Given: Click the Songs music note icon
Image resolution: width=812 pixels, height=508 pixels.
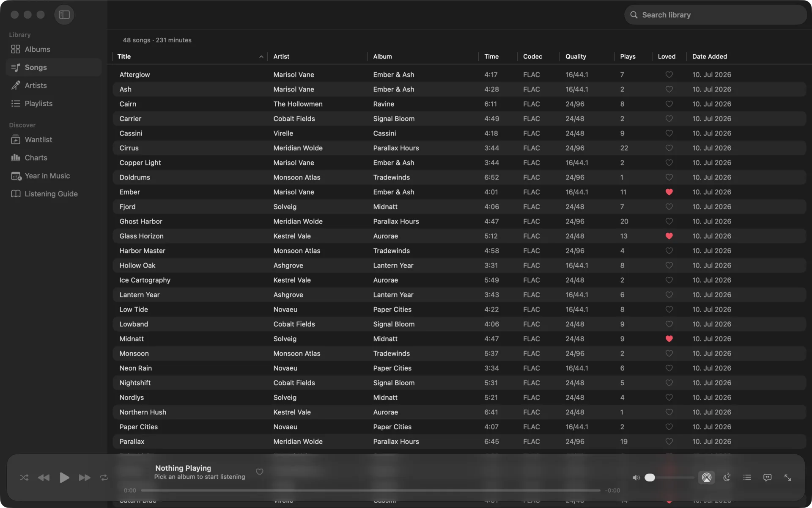Looking at the screenshot, I should (16, 67).
